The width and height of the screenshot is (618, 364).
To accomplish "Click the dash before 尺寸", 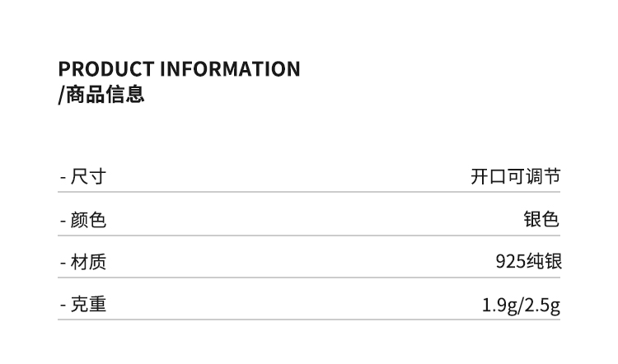I will tap(63, 178).
